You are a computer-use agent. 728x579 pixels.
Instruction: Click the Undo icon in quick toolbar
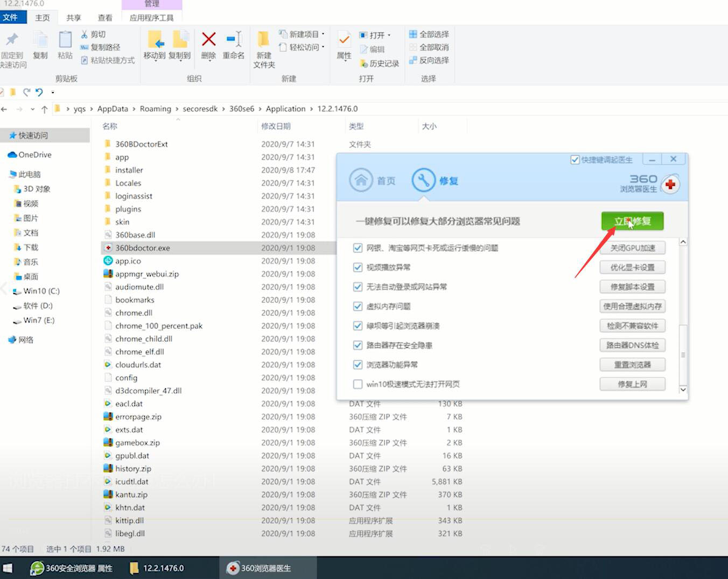pos(39,93)
